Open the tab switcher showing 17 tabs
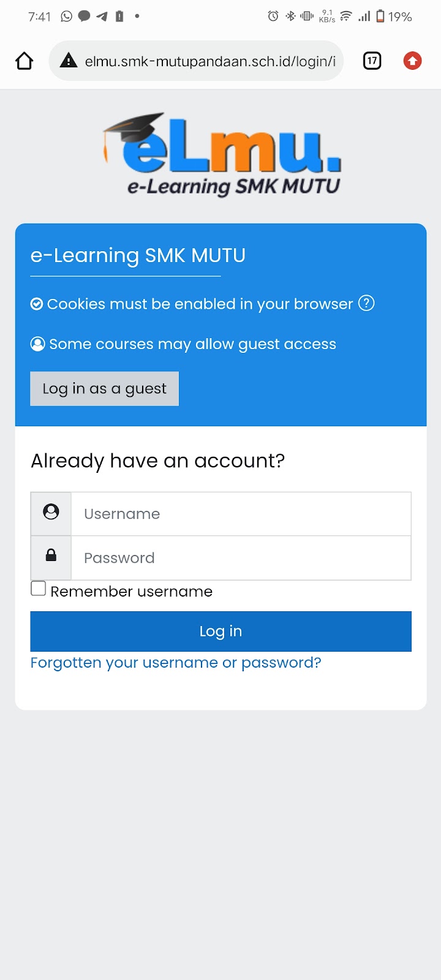Screen dimensions: 441x980 point(372,61)
